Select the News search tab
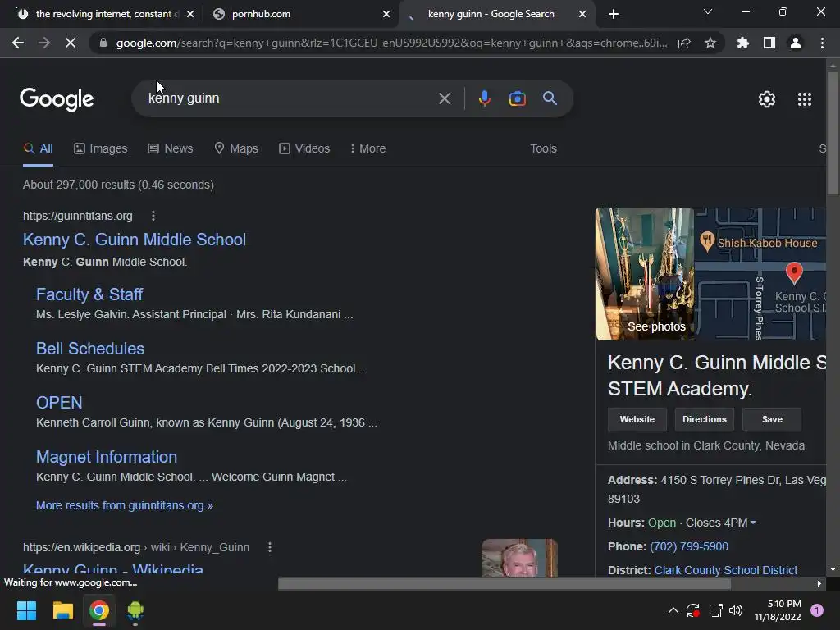Viewport: 840px width, 630px height. (171, 148)
